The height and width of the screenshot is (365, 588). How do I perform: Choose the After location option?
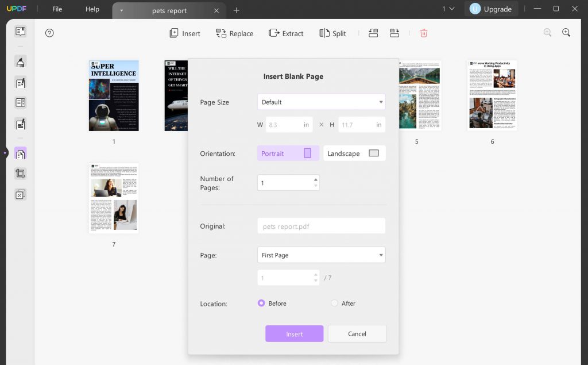(335, 303)
